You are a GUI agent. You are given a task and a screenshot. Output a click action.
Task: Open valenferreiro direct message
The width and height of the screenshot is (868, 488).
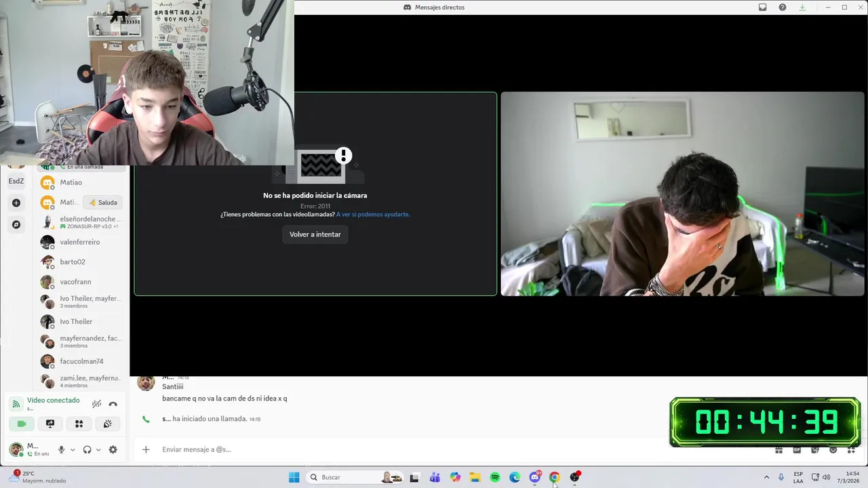pyautogui.click(x=81, y=242)
